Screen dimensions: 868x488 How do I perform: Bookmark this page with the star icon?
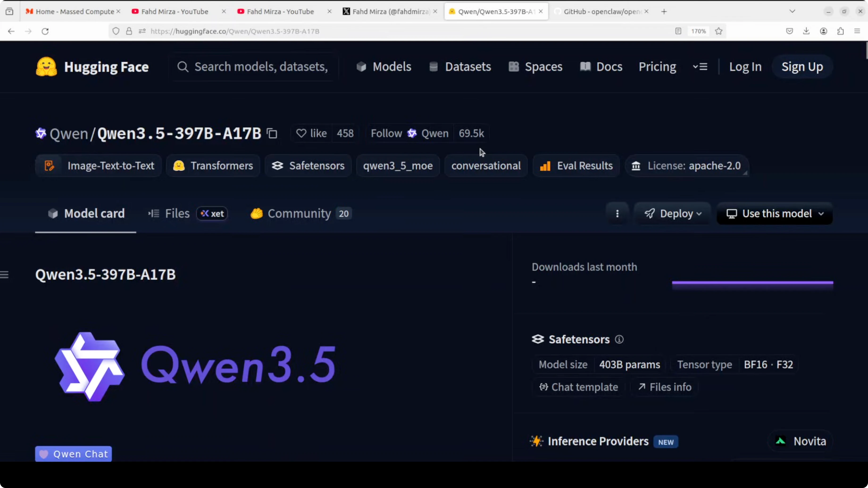point(718,31)
